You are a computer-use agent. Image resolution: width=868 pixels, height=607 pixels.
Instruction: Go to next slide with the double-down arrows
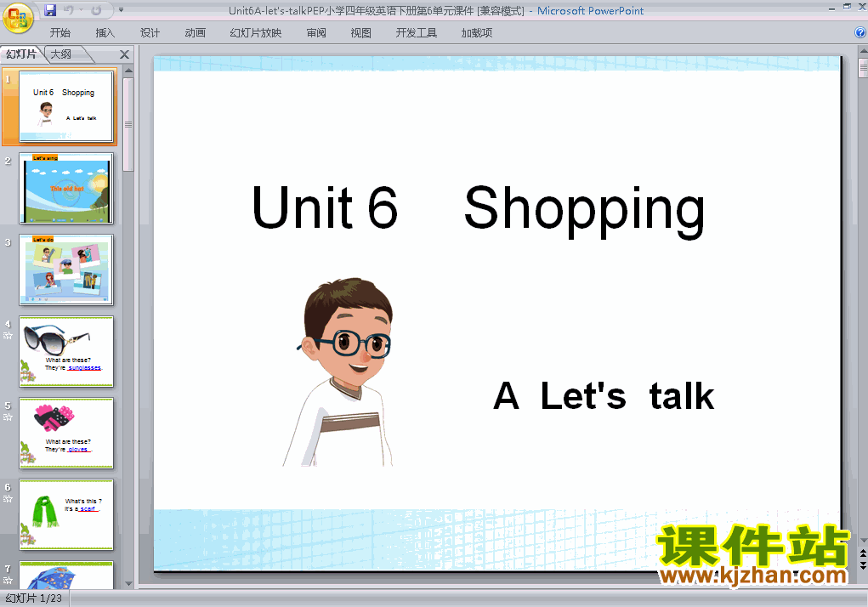(863, 564)
